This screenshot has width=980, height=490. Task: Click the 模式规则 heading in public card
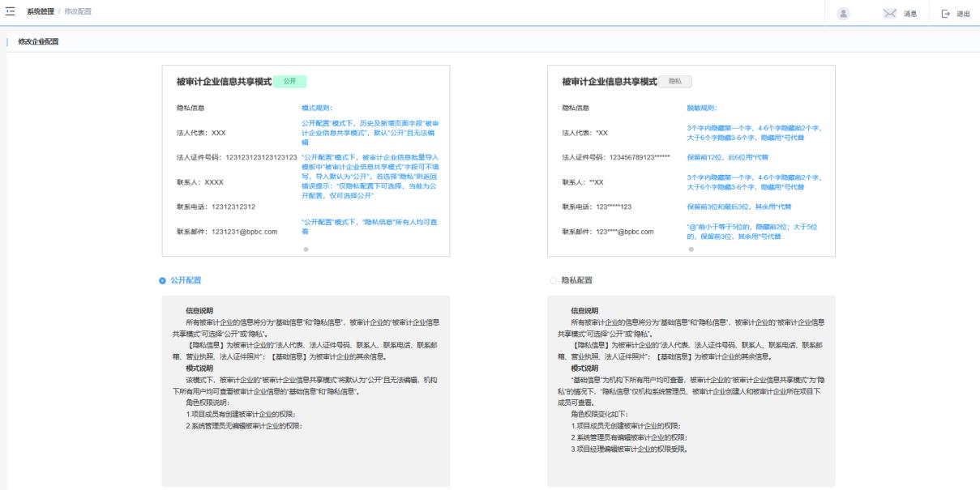click(x=317, y=107)
